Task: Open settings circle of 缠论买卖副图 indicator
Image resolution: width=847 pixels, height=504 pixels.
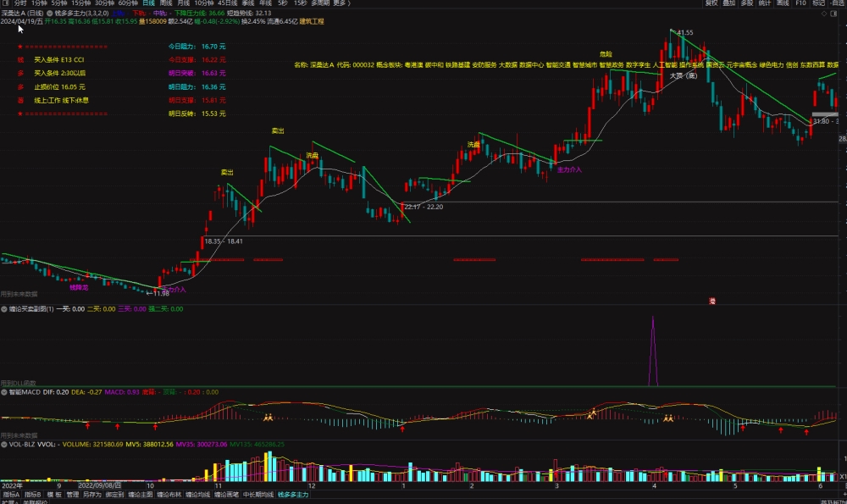Action: pyautogui.click(x=3, y=309)
